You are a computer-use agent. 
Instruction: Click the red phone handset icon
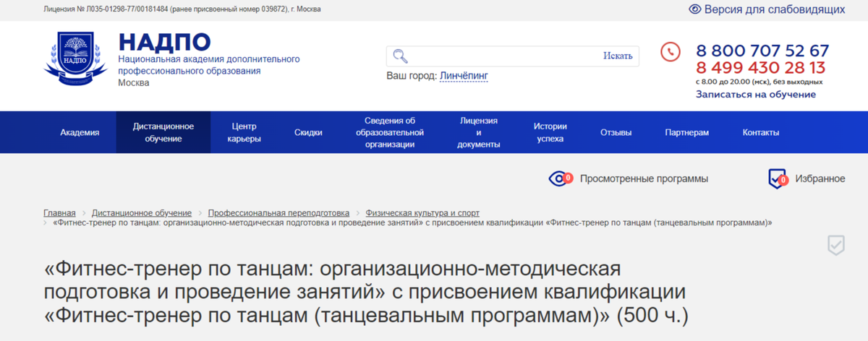point(671,51)
